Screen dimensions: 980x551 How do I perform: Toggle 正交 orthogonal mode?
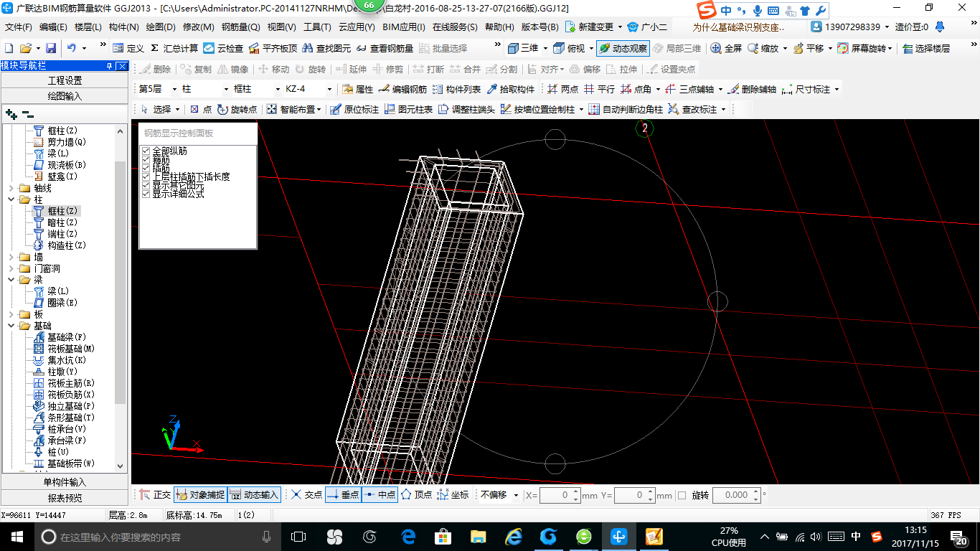tap(156, 495)
